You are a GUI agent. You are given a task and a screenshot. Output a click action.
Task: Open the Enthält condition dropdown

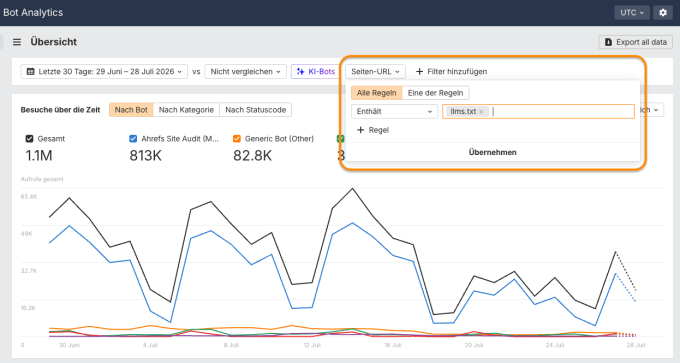point(394,111)
